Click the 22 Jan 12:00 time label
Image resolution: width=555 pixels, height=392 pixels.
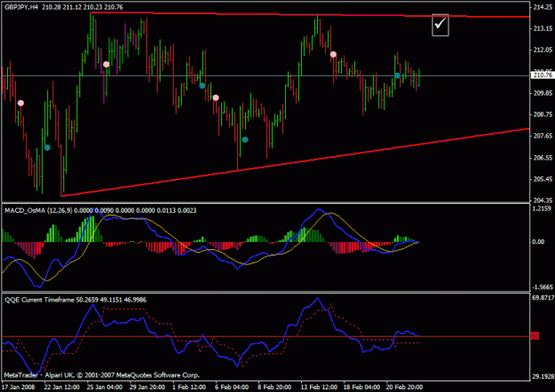tap(61, 387)
